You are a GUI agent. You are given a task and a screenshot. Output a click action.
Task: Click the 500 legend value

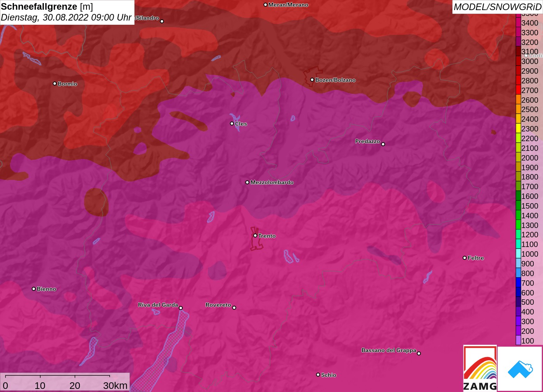527,302
